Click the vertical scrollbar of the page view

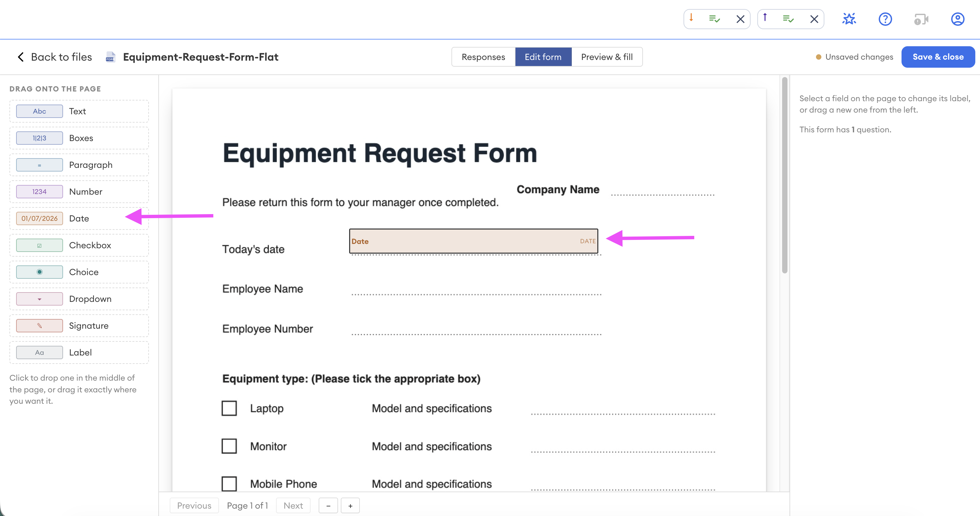pyautogui.click(x=784, y=175)
